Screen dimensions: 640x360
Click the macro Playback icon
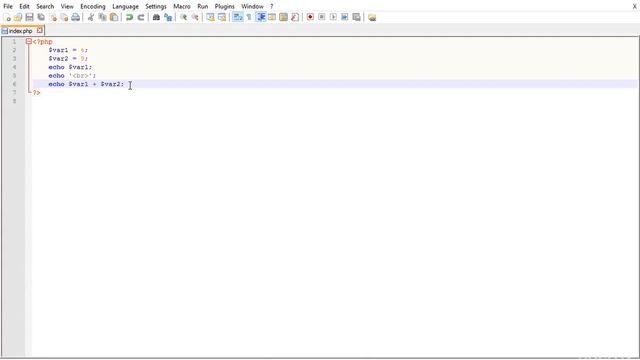(333, 17)
